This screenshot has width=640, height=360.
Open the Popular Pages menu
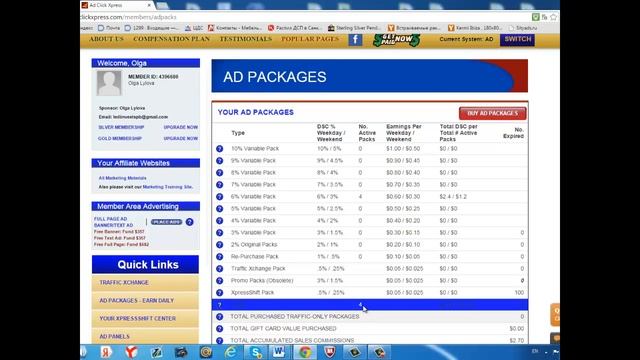(310, 39)
